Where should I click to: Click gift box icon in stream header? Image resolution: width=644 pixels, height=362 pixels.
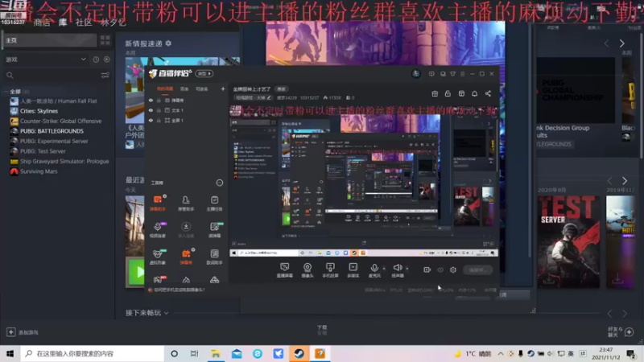click(435, 93)
